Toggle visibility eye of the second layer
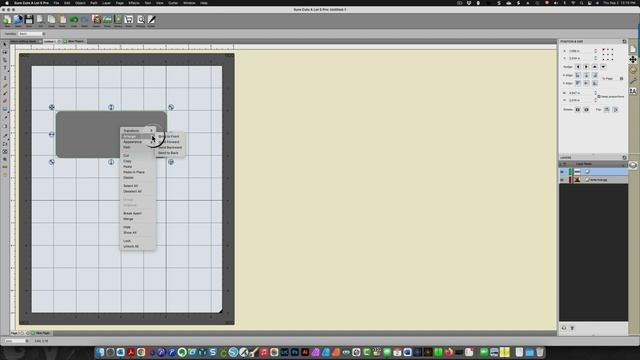The height and width of the screenshot is (360, 640). point(562,180)
